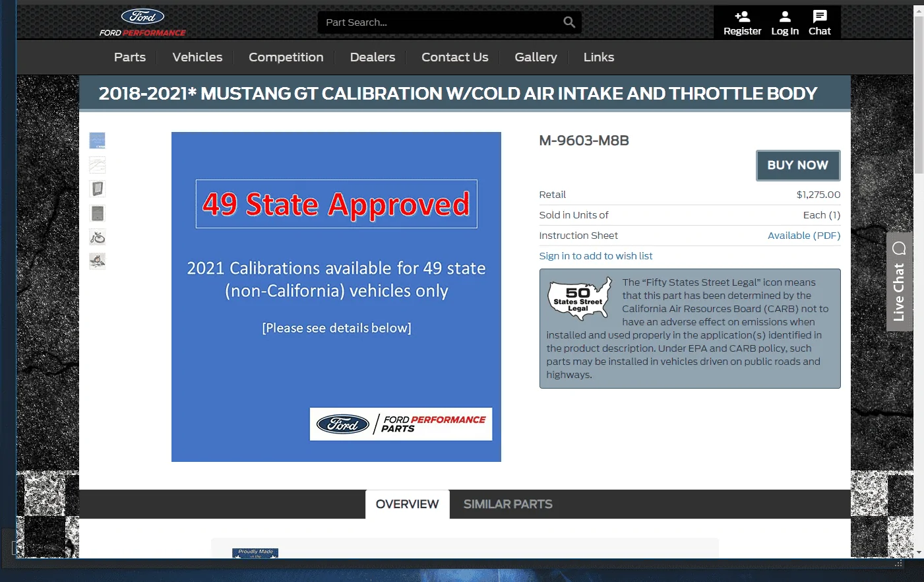Screen dimensions: 924x582
Task: Click the Ford Performance logo
Action: [x=142, y=22]
